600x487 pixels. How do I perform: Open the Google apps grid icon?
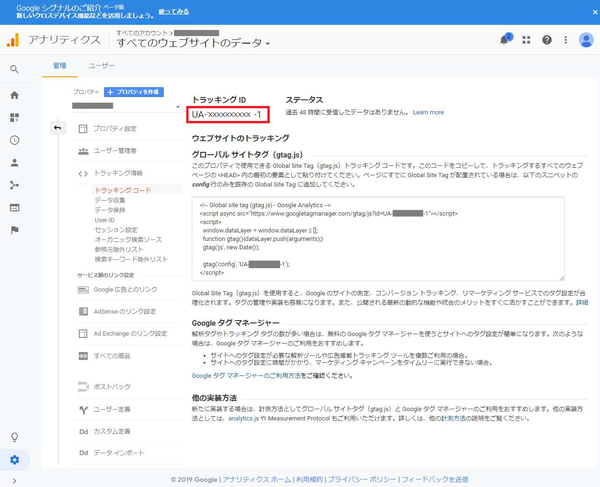pos(527,40)
